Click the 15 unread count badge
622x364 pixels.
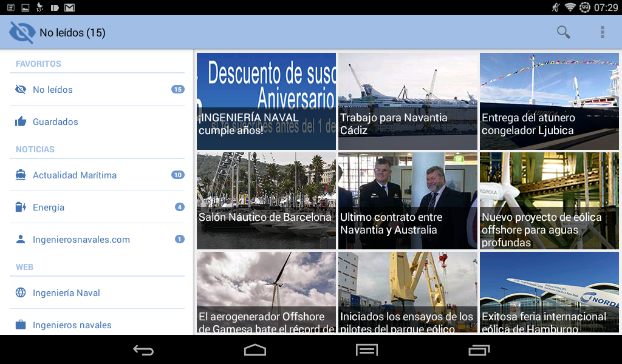[178, 90]
